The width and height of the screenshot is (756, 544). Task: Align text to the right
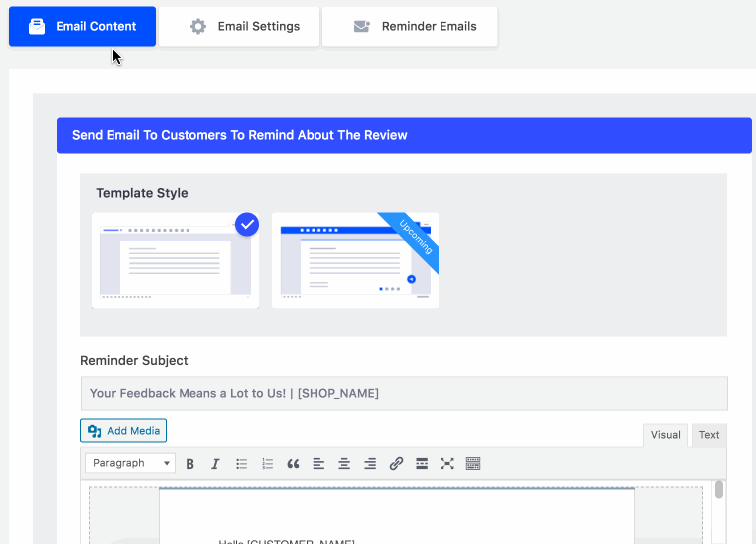click(x=370, y=463)
